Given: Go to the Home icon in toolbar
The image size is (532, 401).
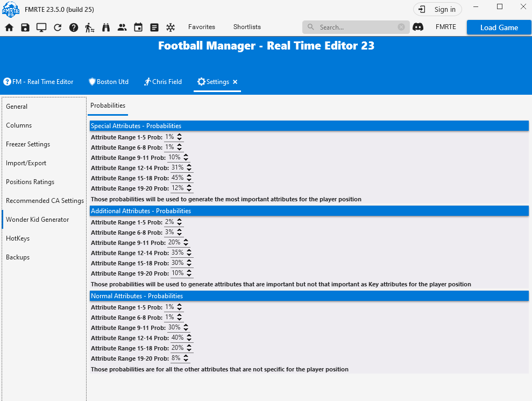Looking at the screenshot, I should point(9,27).
